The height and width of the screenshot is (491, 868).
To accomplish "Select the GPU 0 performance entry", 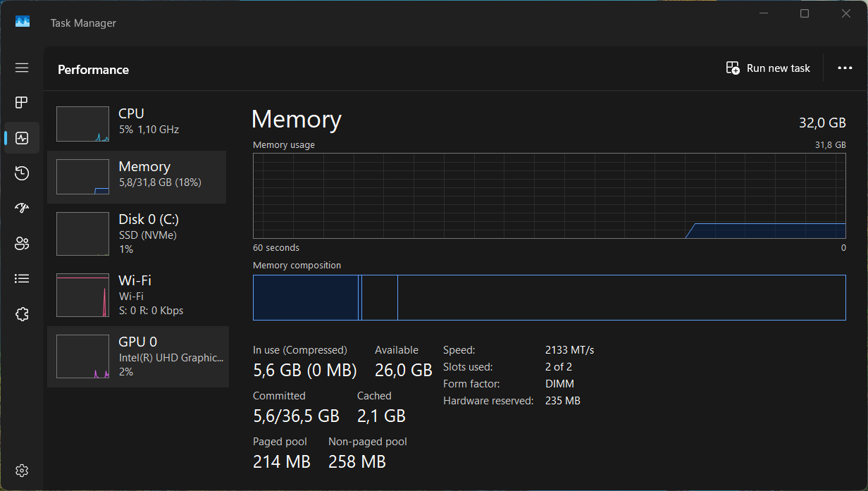I will click(138, 356).
